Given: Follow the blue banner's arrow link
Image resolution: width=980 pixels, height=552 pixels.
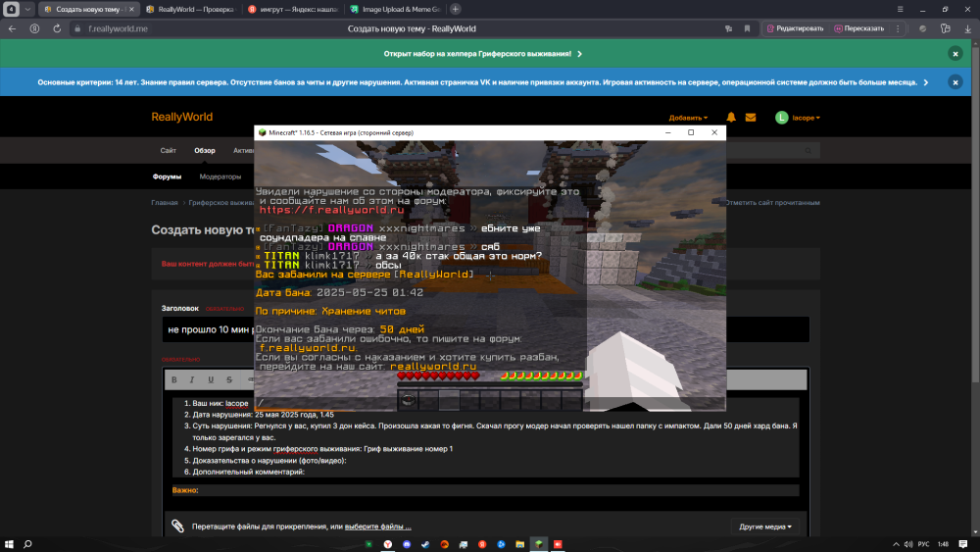Looking at the screenshot, I should tap(926, 82).
